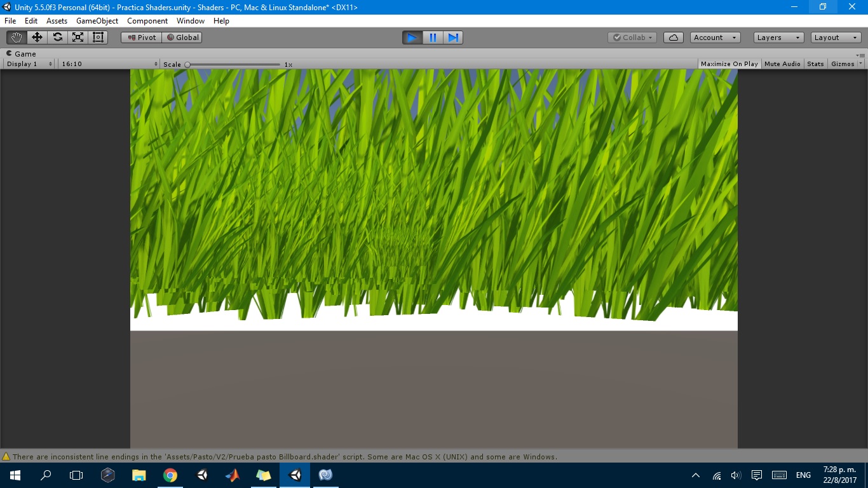Switch ENG input language
This screenshot has width=868, height=488.
click(803, 475)
